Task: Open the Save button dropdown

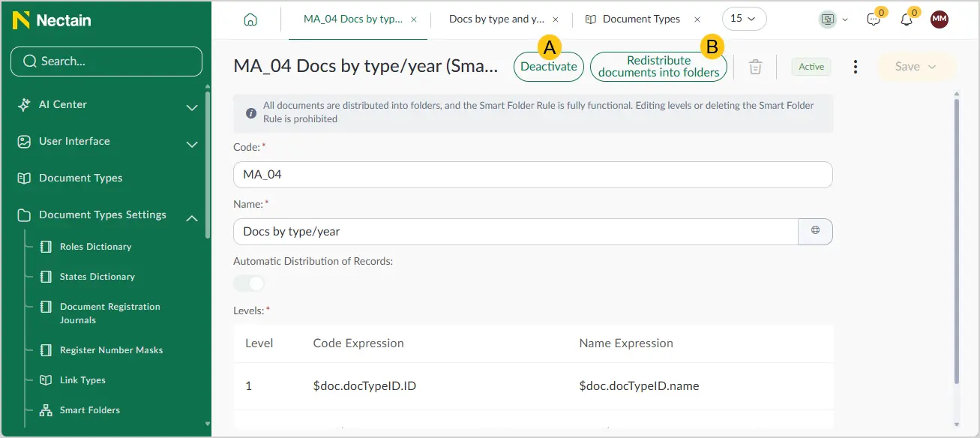Action: coord(932,67)
